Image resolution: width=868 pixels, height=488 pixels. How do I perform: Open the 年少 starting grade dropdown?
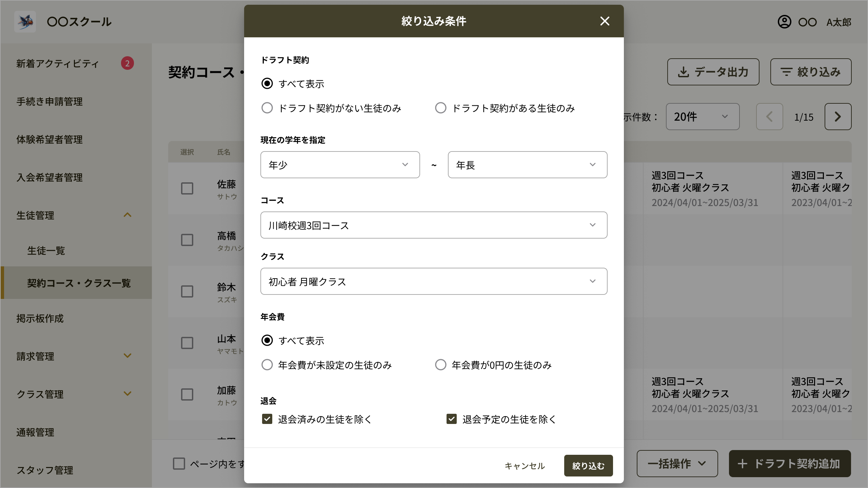pyautogui.click(x=340, y=165)
